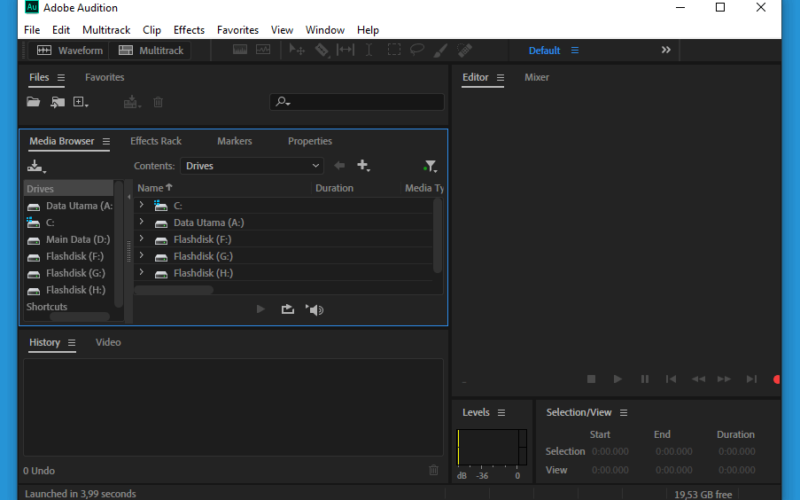Switch to the Markers tab
800x500 pixels.
click(234, 141)
